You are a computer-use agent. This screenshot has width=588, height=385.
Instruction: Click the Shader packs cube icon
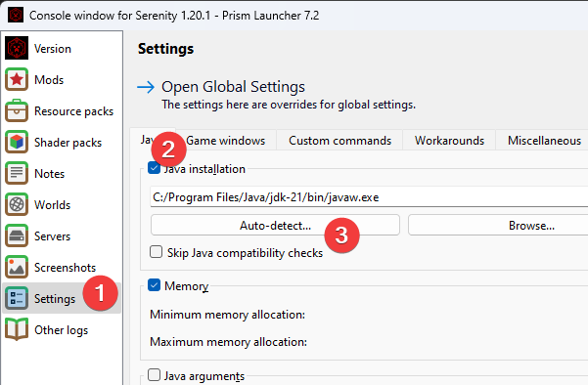coord(17,142)
